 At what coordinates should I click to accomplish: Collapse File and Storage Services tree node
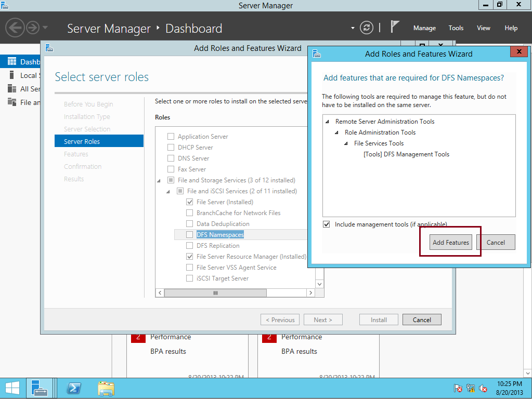tap(159, 181)
